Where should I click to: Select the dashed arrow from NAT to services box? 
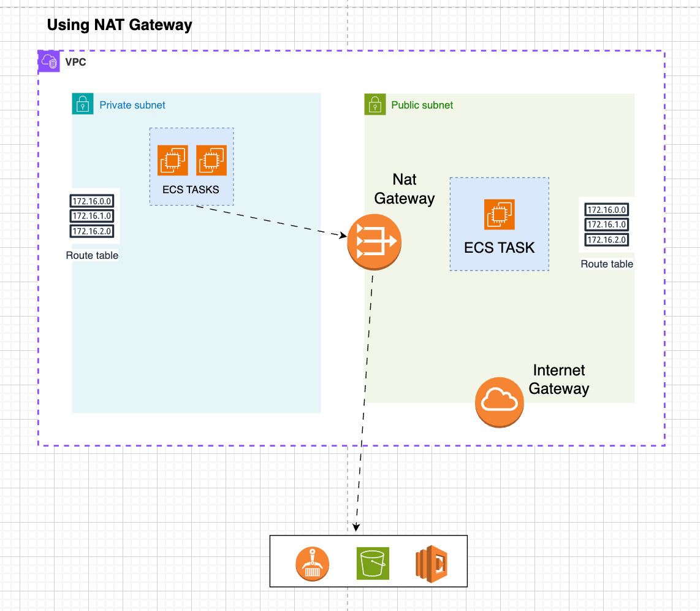click(364, 402)
